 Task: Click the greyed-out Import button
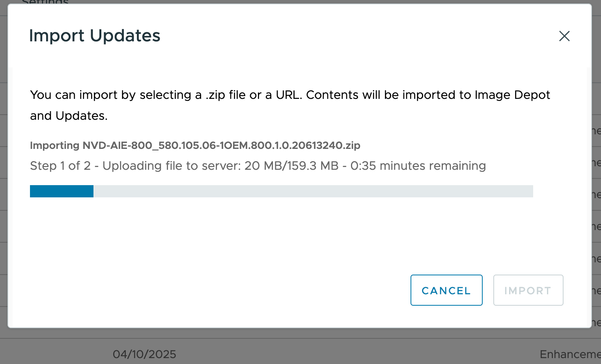528,290
